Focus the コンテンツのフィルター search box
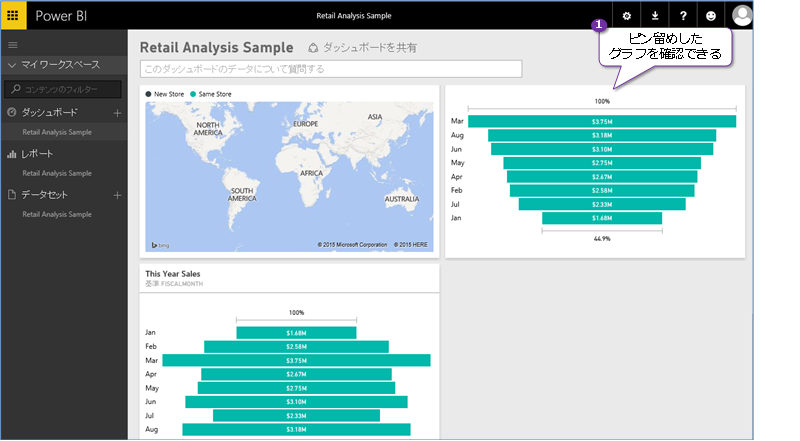 63,89
